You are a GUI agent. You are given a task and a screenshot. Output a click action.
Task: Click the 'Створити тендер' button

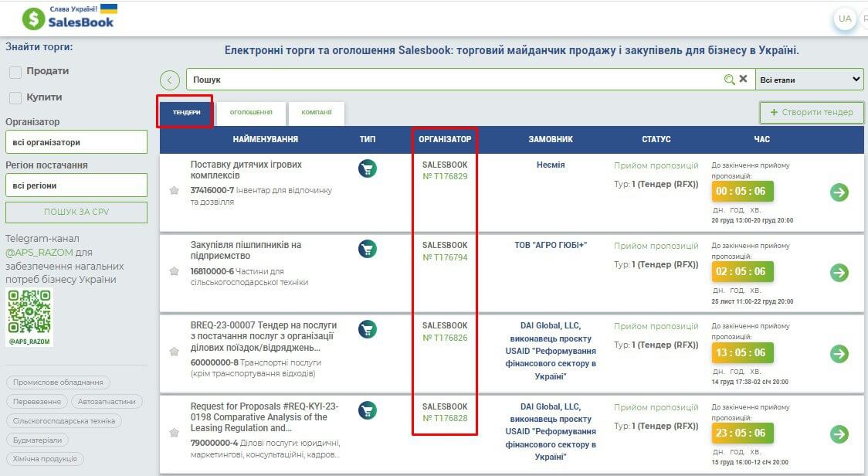[x=812, y=113]
